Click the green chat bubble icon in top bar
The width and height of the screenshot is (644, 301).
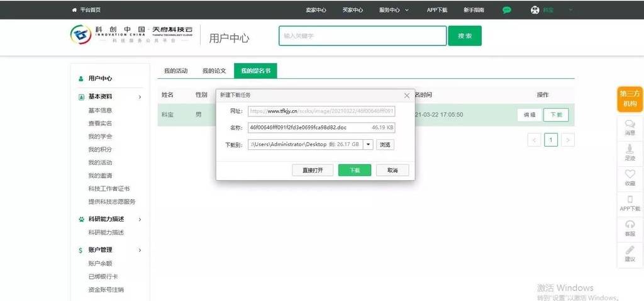coord(507,10)
